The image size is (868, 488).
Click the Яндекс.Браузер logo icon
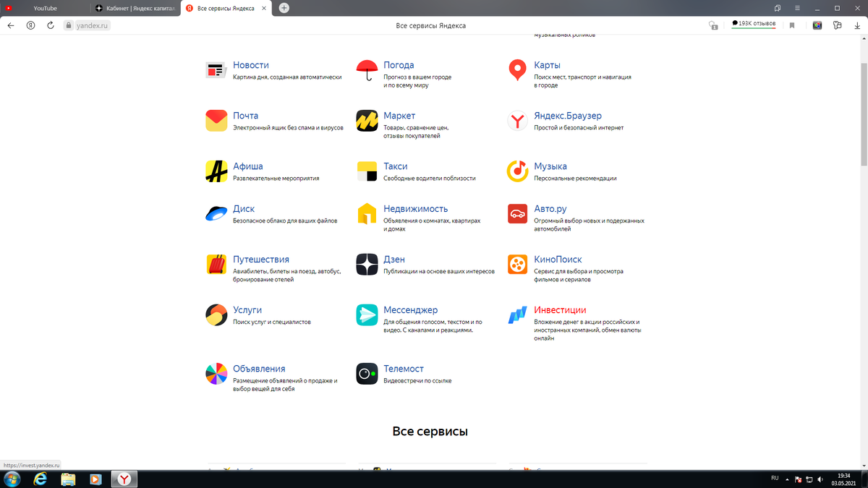coord(517,121)
